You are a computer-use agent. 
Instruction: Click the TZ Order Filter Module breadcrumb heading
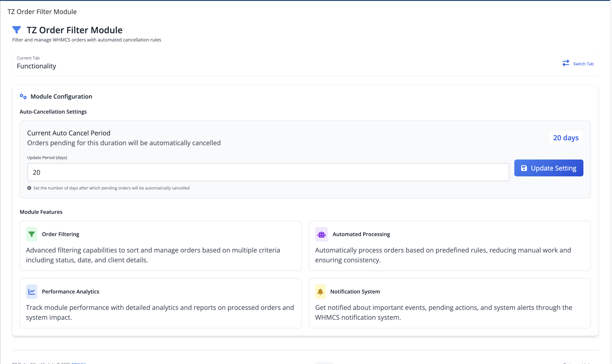pos(42,11)
